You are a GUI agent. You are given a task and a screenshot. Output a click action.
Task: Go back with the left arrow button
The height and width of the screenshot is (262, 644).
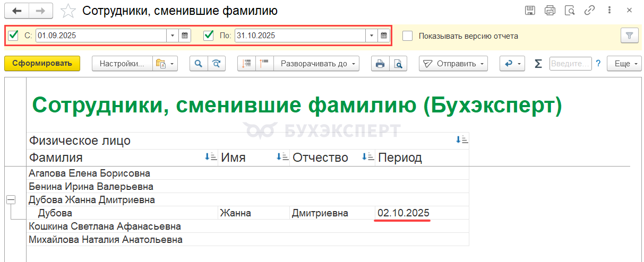[x=17, y=11]
